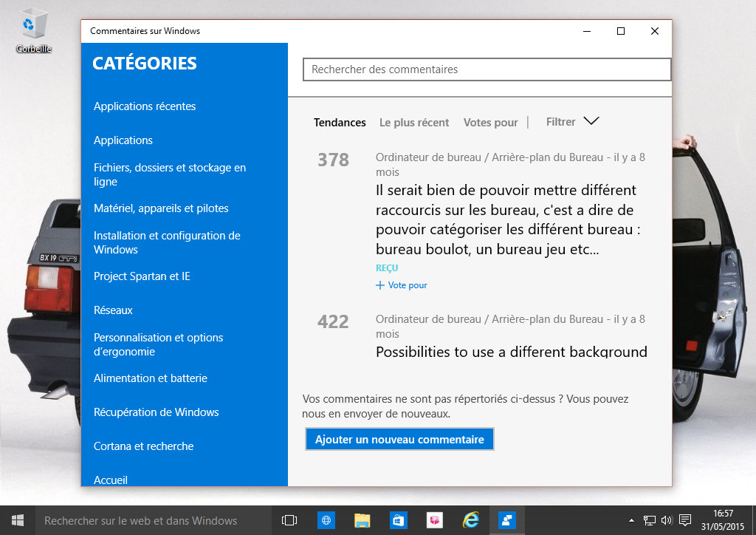Viewport: 756px width, 535px height.
Task: Launch Internet Explorer from the taskbar
Action: pyautogui.click(x=470, y=520)
